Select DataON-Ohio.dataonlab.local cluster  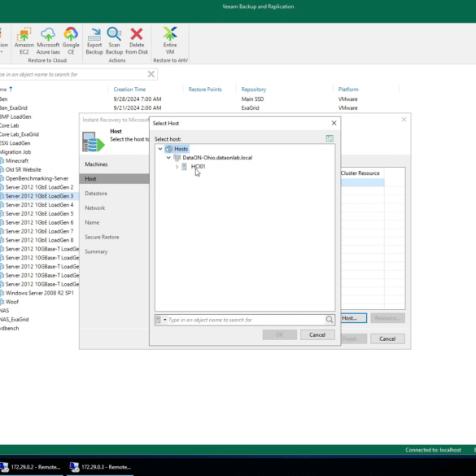[x=217, y=158]
